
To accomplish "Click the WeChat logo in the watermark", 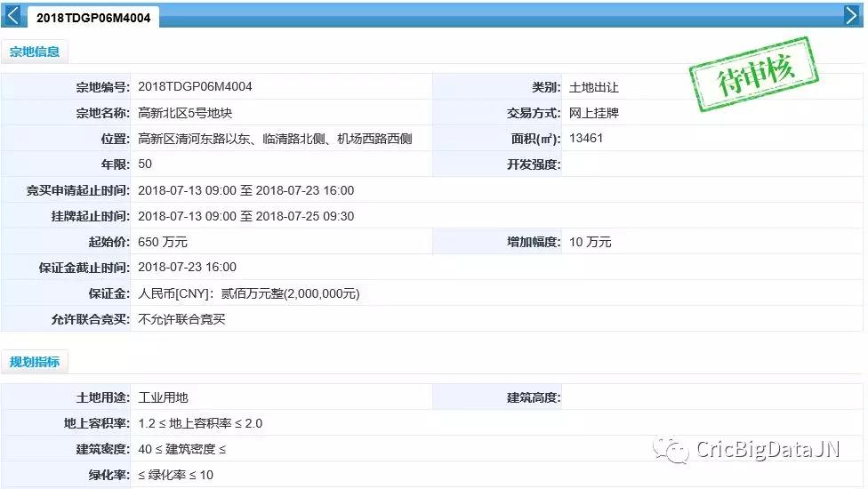I will click(671, 450).
